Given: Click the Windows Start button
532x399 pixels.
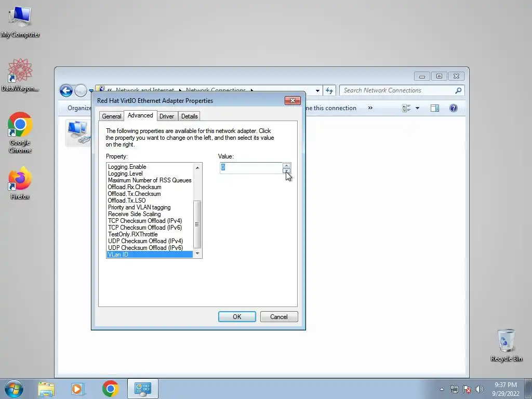Looking at the screenshot, I should [14, 389].
